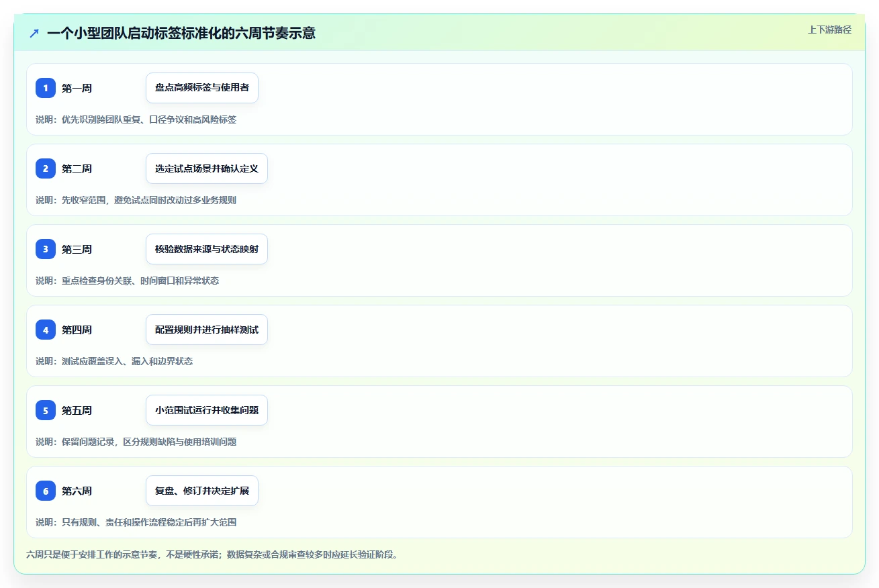Image resolution: width=879 pixels, height=588 pixels.
Task: Select the 配置规则并进行抽样测试 chip
Action: pyautogui.click(x=207, y=330)
